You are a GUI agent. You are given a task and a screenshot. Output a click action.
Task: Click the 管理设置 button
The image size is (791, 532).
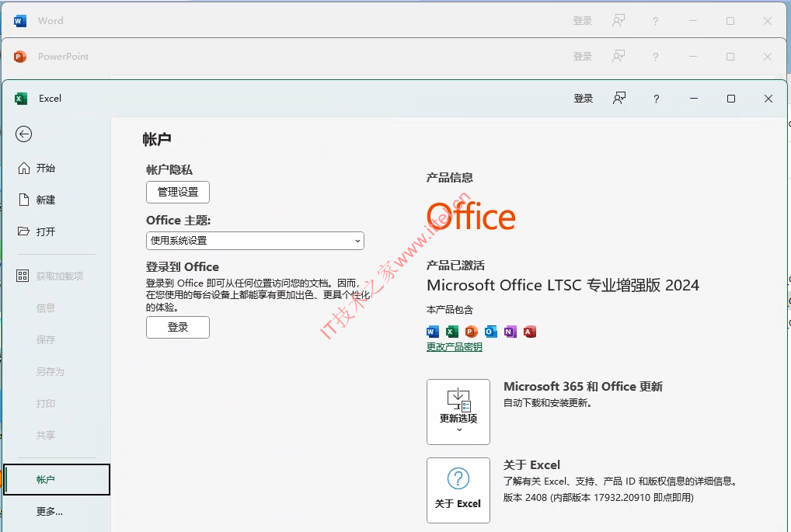[x=178, y=192]
